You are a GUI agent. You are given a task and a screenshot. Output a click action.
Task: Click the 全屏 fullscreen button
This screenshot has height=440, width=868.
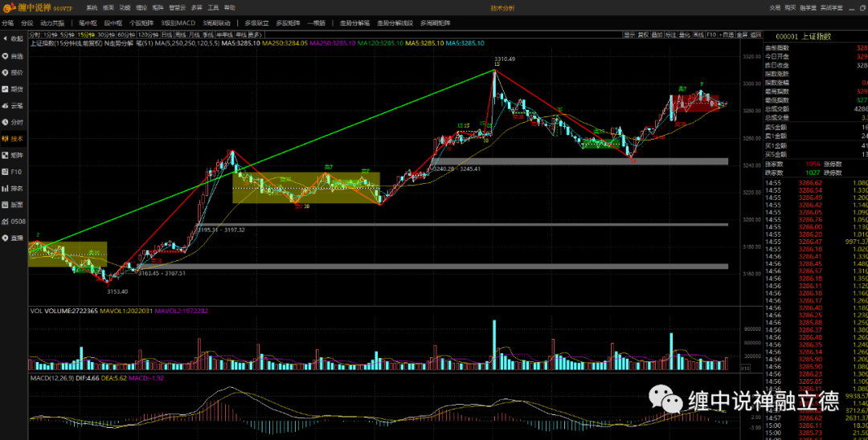[743, 35]
